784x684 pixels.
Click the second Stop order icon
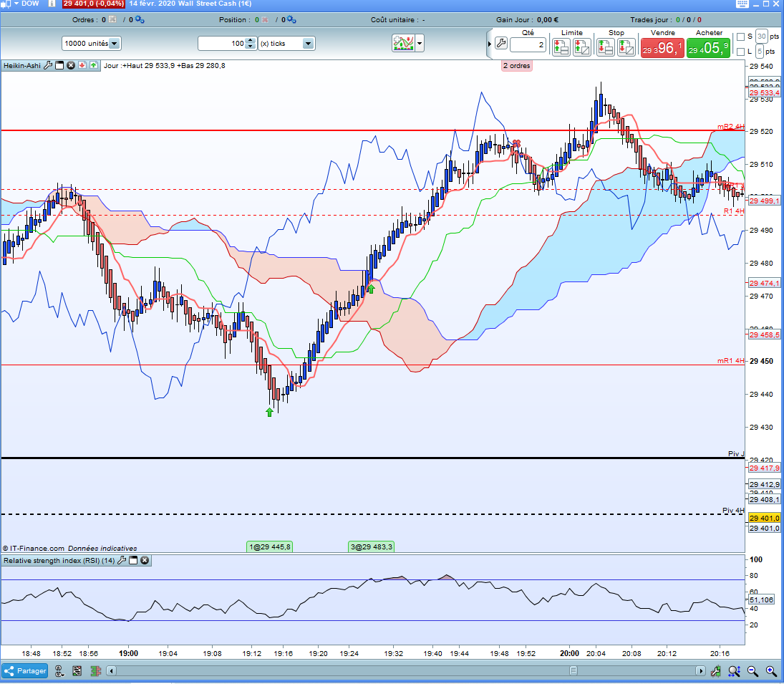click(626, 47)
